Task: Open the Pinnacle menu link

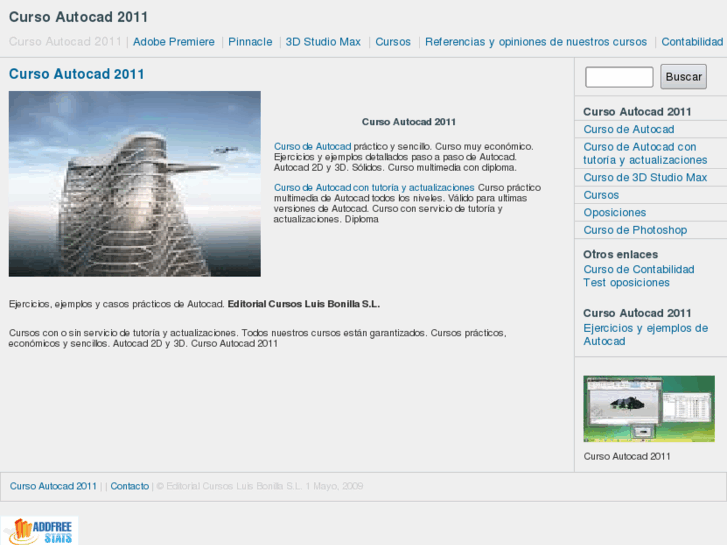Action: coord(250,42)
